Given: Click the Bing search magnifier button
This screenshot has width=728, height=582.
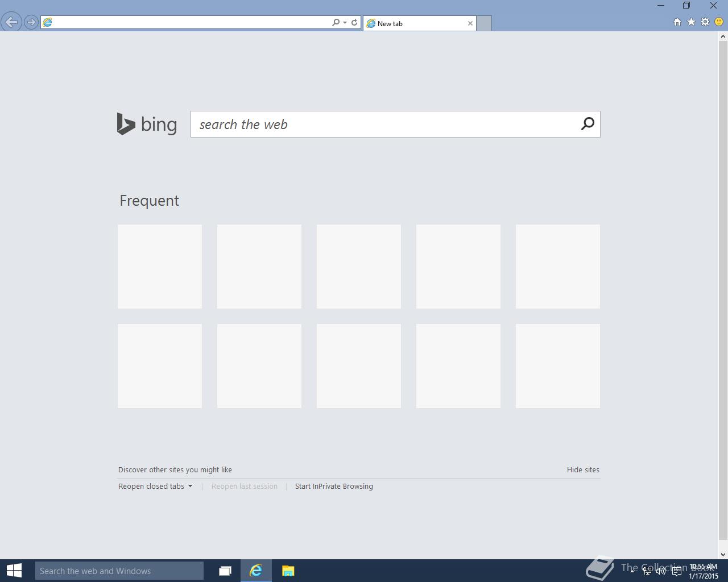Looking at the screenshot, I should pyautogui.click(x=588, y=124).
